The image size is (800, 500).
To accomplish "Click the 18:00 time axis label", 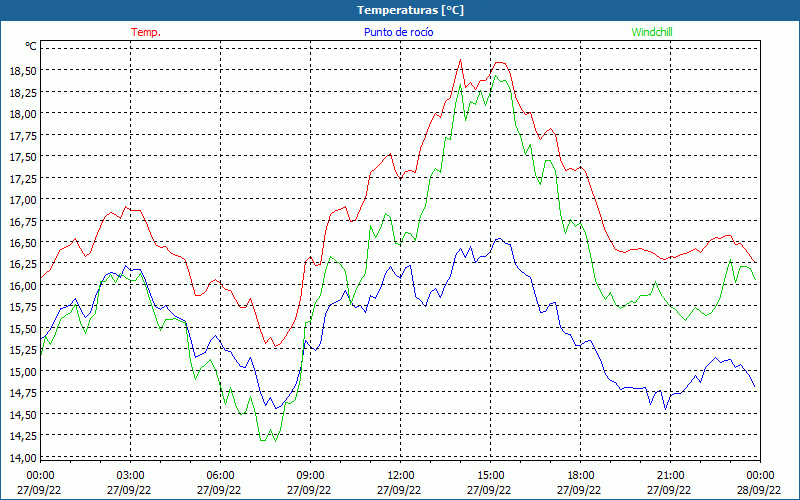I will [581, 476].
